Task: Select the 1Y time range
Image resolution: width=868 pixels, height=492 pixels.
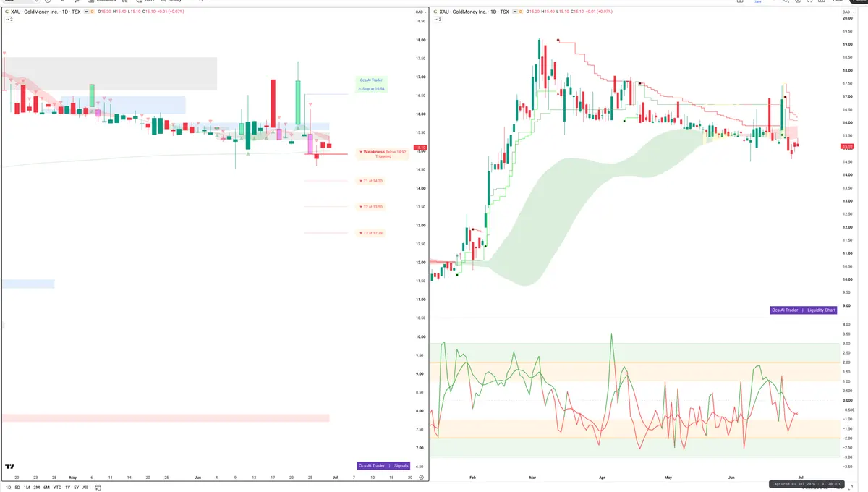Action: (67, 488)
